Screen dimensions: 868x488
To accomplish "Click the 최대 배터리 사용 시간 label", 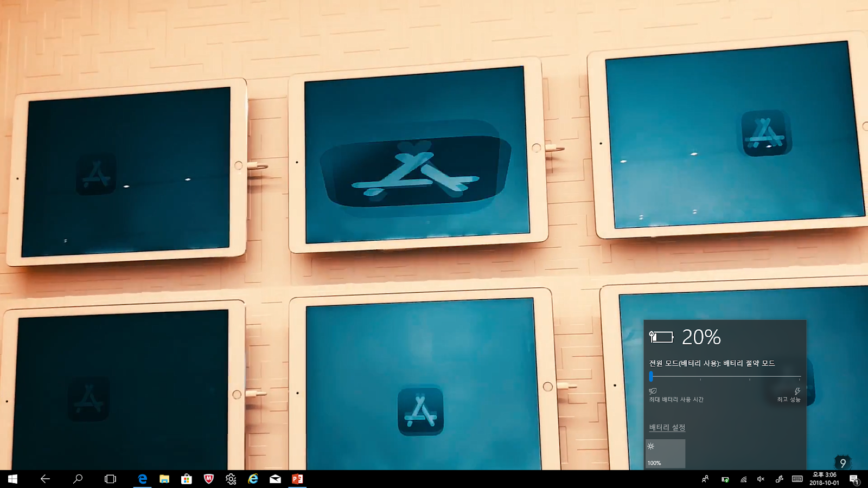I will pos(676,400).
